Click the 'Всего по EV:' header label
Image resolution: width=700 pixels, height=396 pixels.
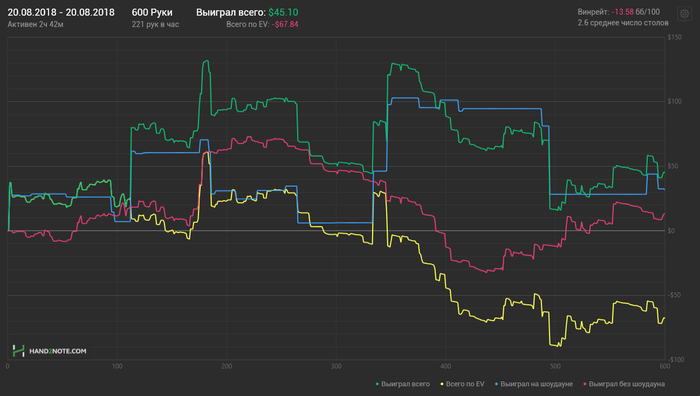point(248,24)
